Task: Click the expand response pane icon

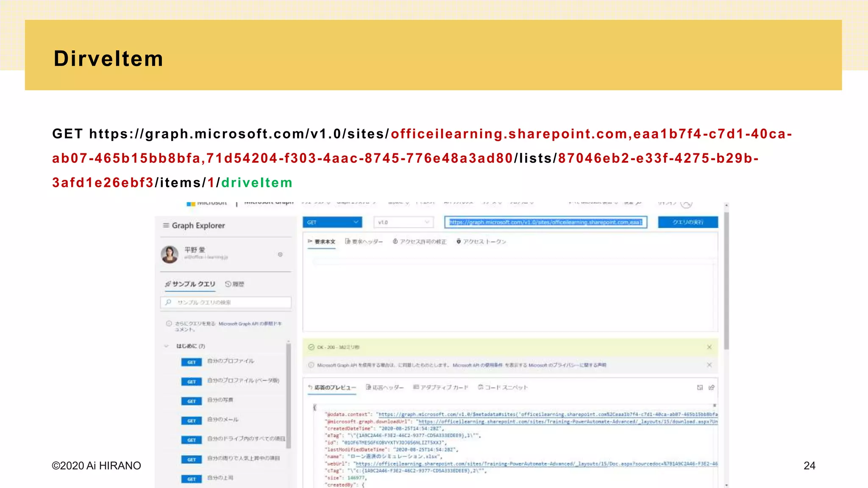Action: coord(700,387)
